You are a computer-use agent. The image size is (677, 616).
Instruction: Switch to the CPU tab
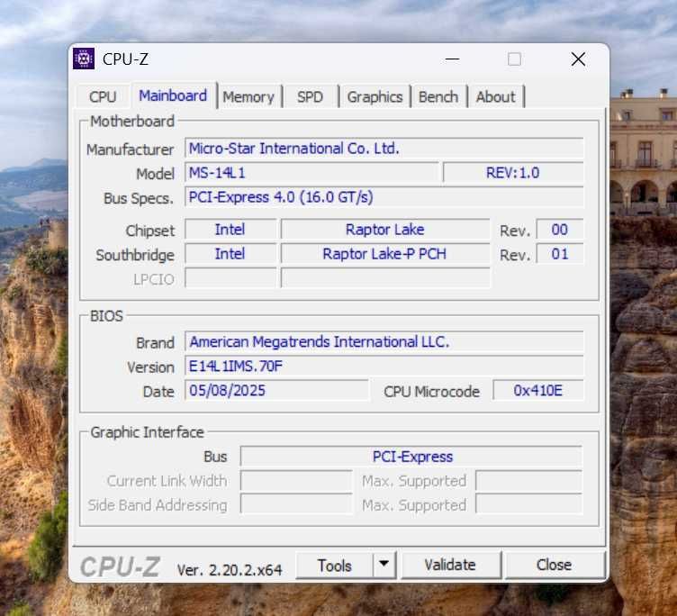click(103, 96)
